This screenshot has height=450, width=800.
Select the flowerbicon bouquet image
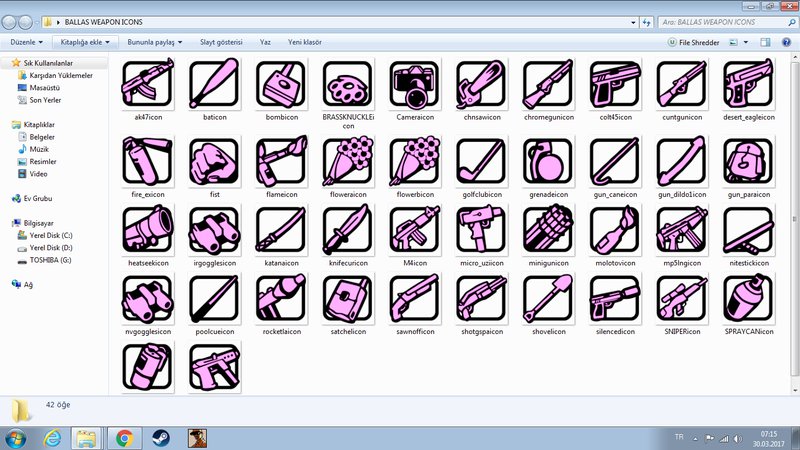point(415,161)
